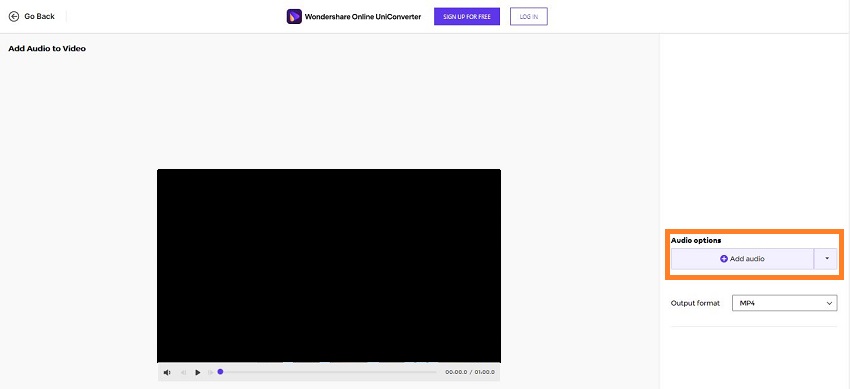Click the Go Back arrow icon
The height and width of the screenshot is (389, 850).
pyautogui.click(x=14, y=16)
